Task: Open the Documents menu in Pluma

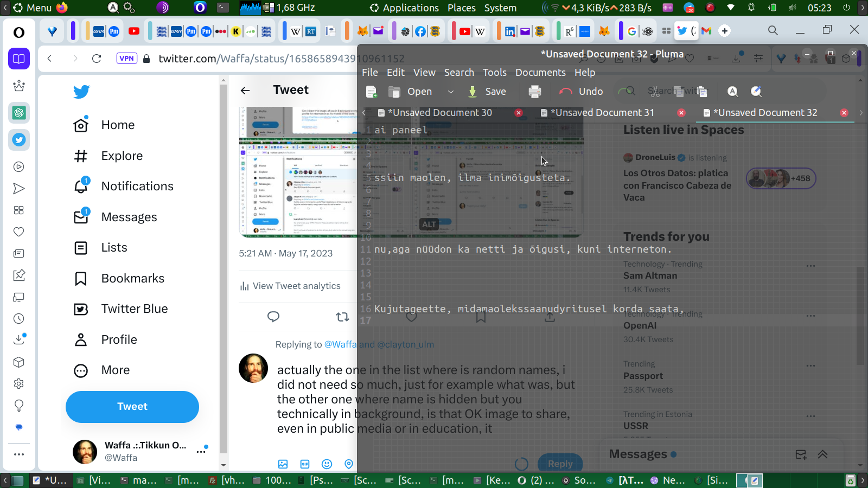Action: [540, 73]
